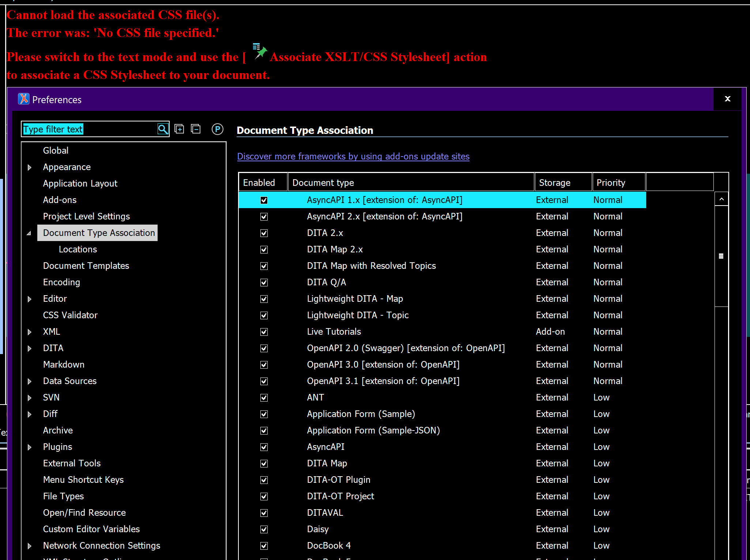750x560 pixels.
Task: Sort table by Priority column header
Action: click(x=619, y=182)
